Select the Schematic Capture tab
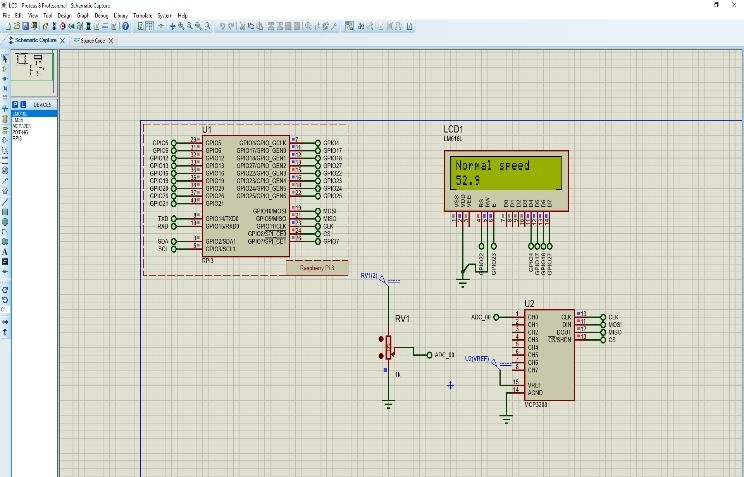 [35, 40]
